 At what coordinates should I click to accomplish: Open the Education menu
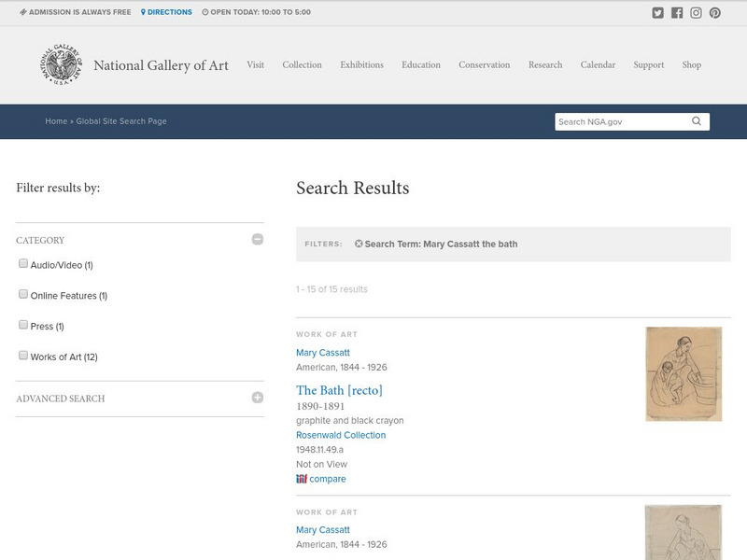click(421, 64)
